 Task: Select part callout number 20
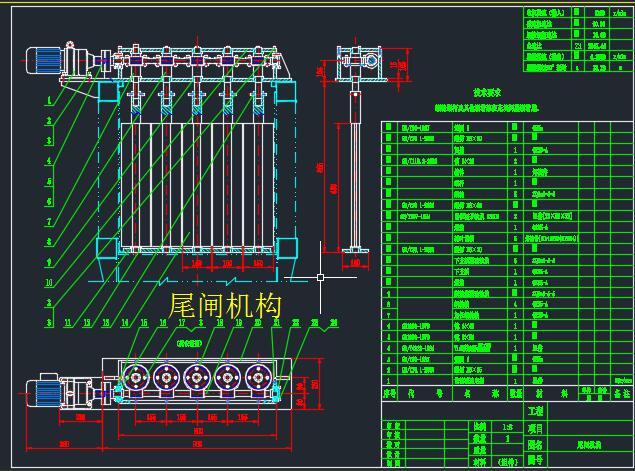[258, 323]
